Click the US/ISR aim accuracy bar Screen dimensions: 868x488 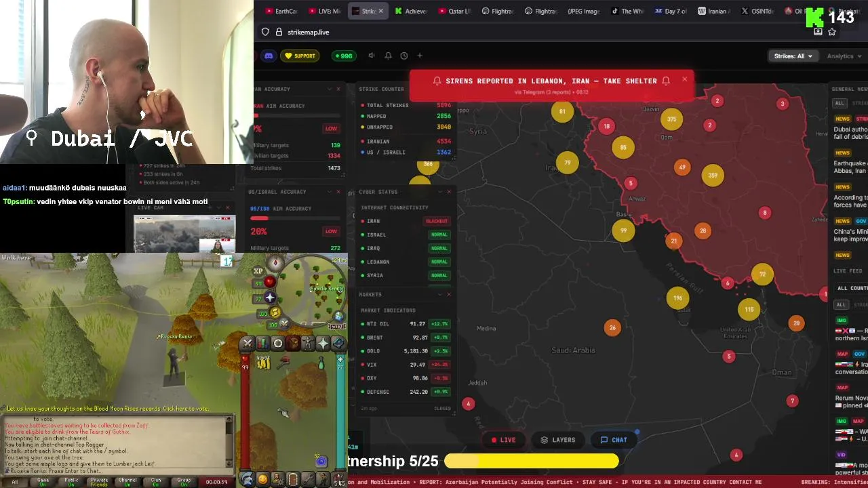(295, 218)
